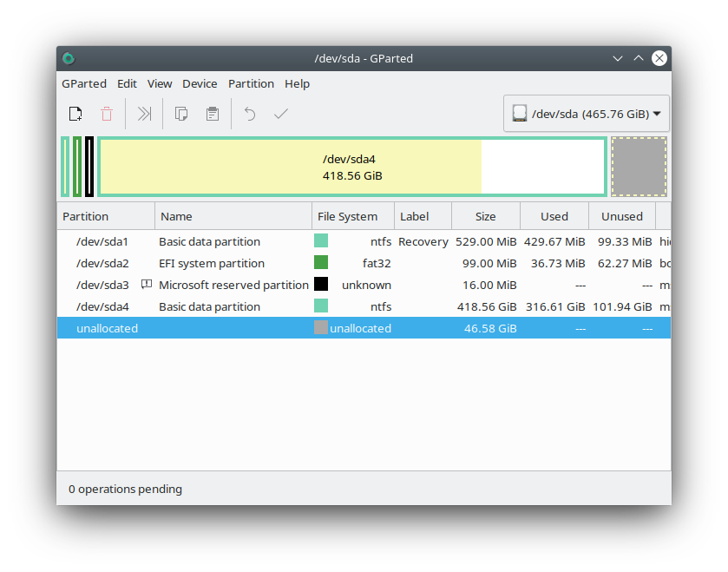The height and width of the screenshot is (572, 728).
Task: Click the New partition toolbar icon
Action: pyautogui.click(x=75, y=114)
